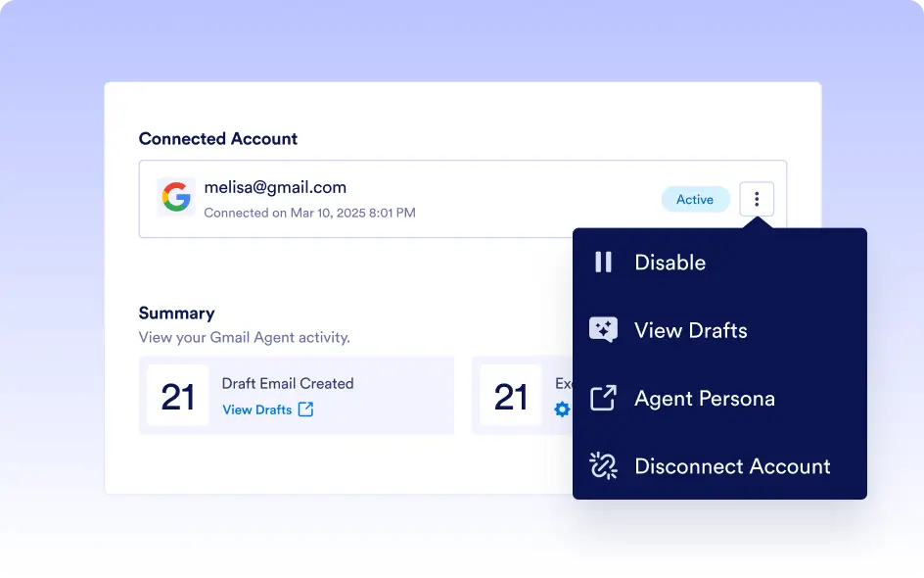
Task: Click the Summary section heading
Action: [177, 313]
